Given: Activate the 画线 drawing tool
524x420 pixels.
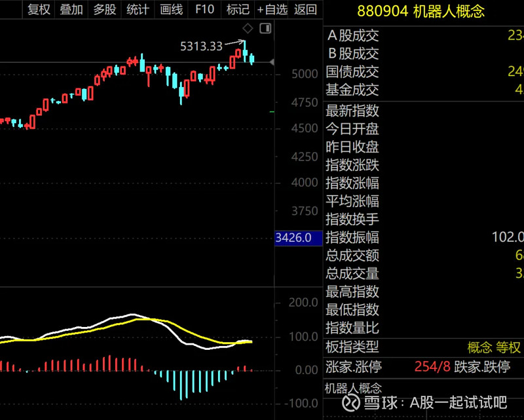Looking at the screenshot, I should (171, 9).
